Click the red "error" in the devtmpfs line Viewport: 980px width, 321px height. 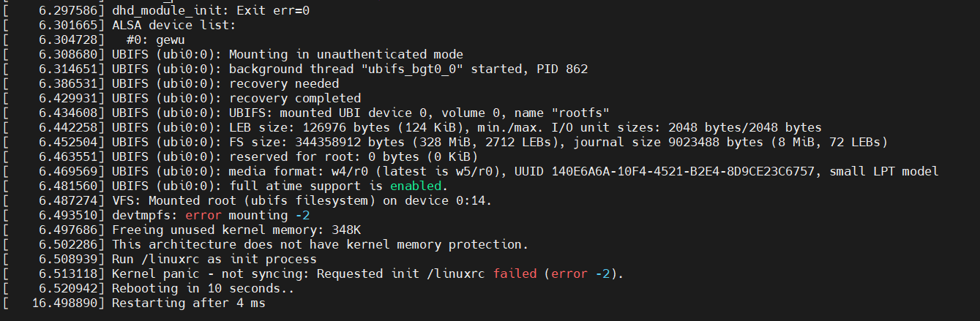pos(207,215)
